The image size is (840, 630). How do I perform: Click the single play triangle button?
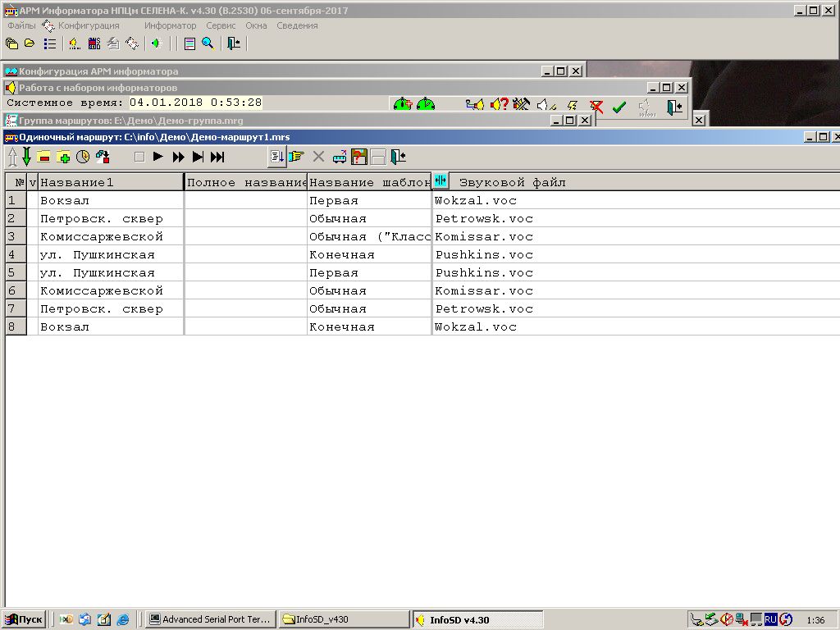point(158,157)
